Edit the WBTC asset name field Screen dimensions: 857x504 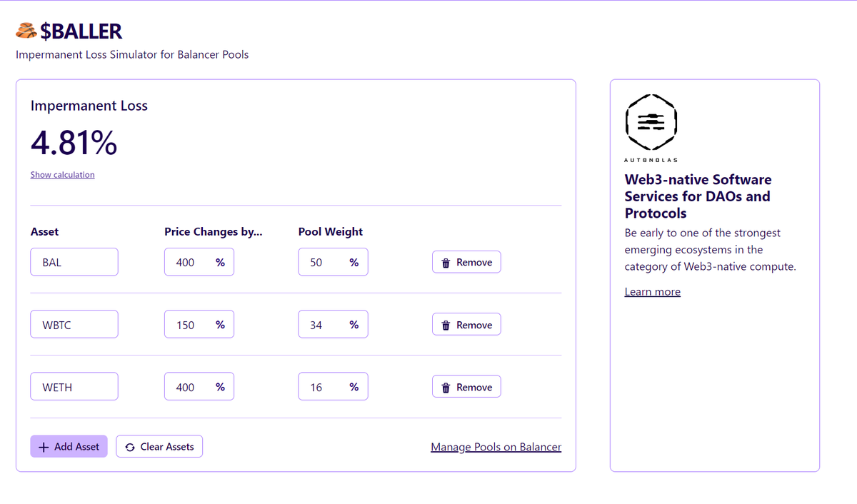pyautogui.click(x=74, y=325)
